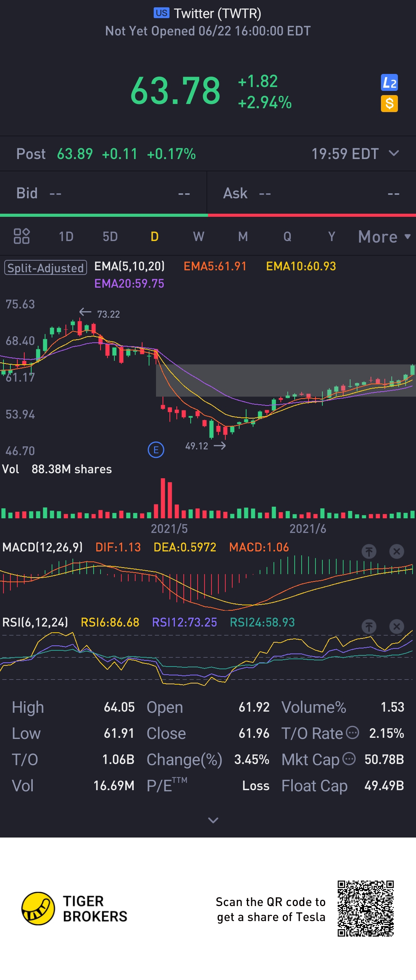Open the L2 level-two quotes icon
The image size is (416, 980).
(x=389, y=82)
